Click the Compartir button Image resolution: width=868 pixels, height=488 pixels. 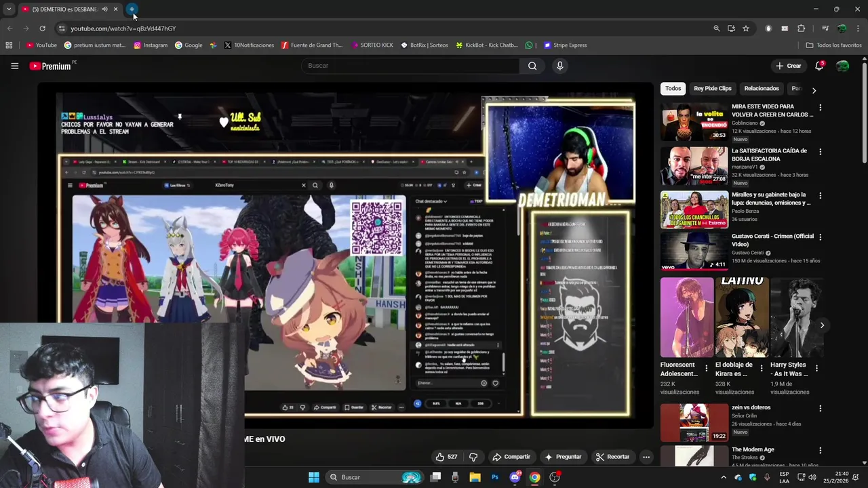click(x=511, y=457)
